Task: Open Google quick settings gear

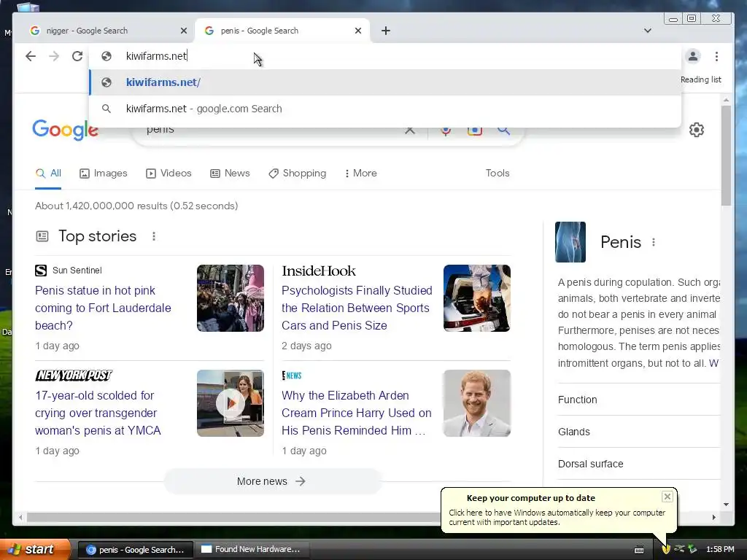Action: pos(697,130)
